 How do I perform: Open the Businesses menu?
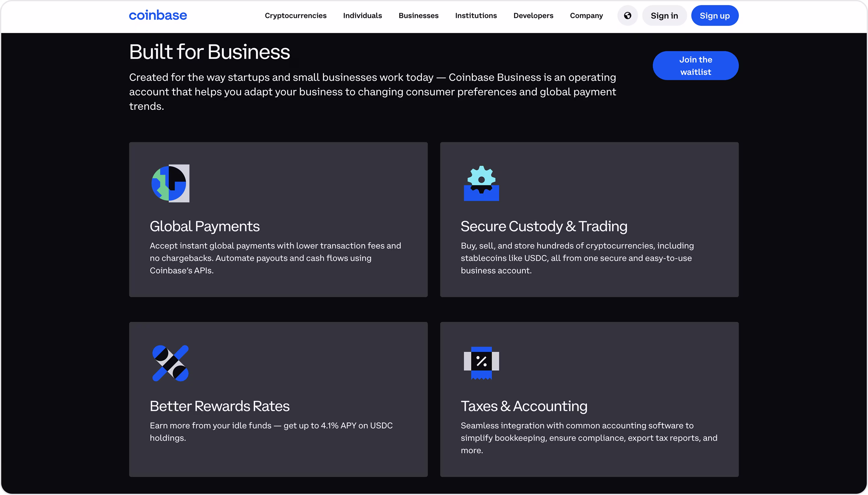click(418, 16)
